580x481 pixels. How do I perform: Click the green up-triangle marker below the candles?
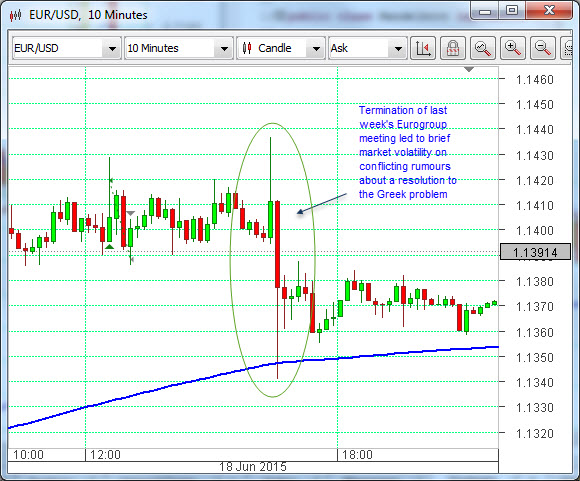click(109, 246)
